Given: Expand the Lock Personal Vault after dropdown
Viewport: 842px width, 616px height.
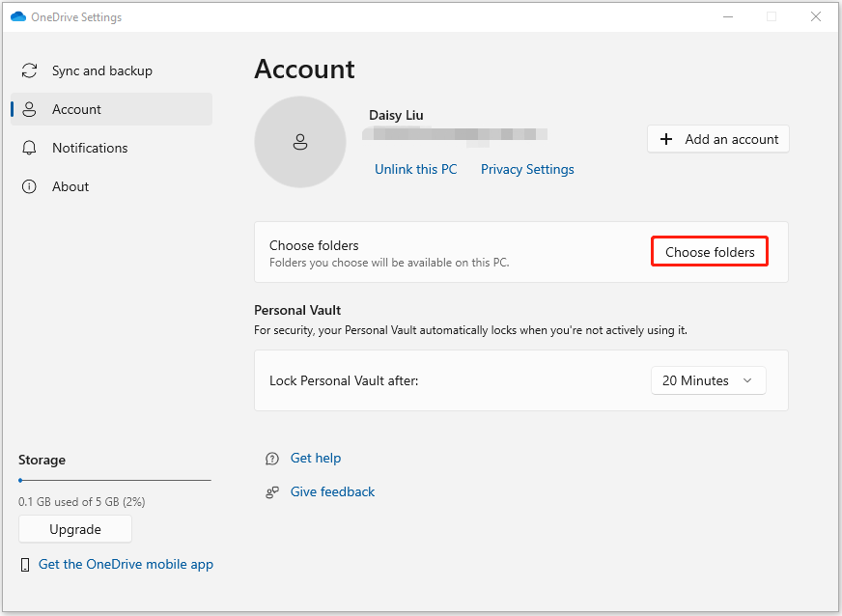Looking at the screenshot, I should tap(709, 380).
